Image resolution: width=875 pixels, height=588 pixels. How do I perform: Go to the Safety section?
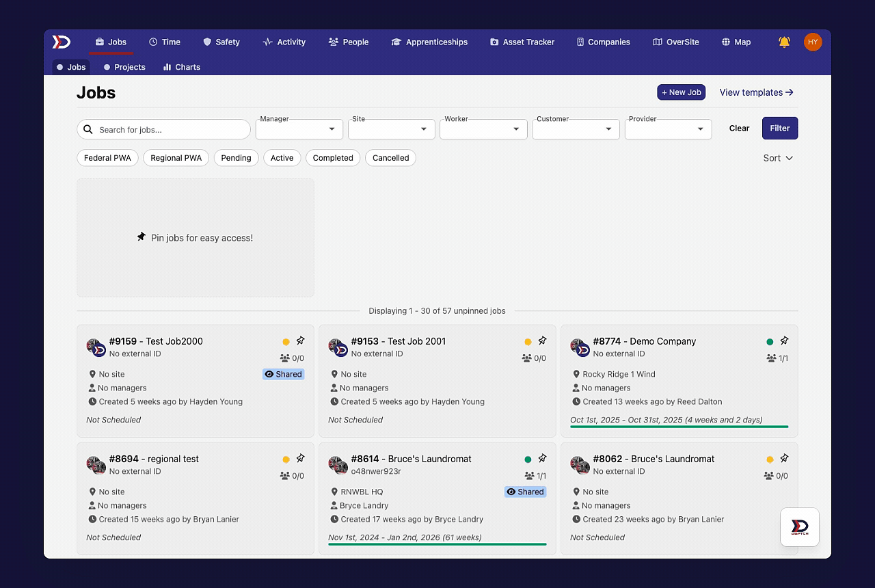click(221, 42)
